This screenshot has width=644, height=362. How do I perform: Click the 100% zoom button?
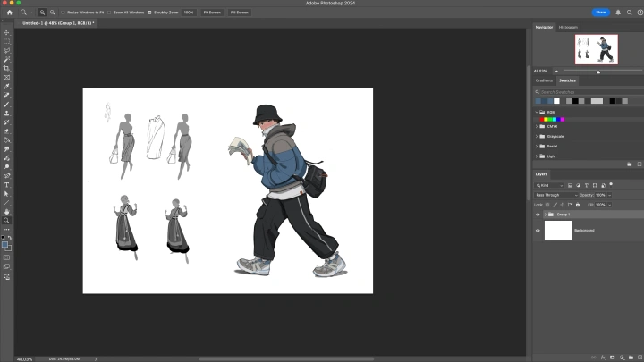[x=189, y=13]
